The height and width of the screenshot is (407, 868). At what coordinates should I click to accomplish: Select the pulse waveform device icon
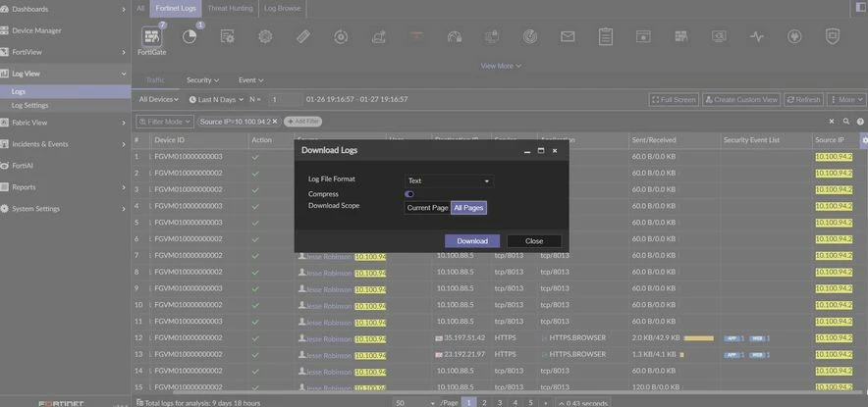[x=757, y=37]
